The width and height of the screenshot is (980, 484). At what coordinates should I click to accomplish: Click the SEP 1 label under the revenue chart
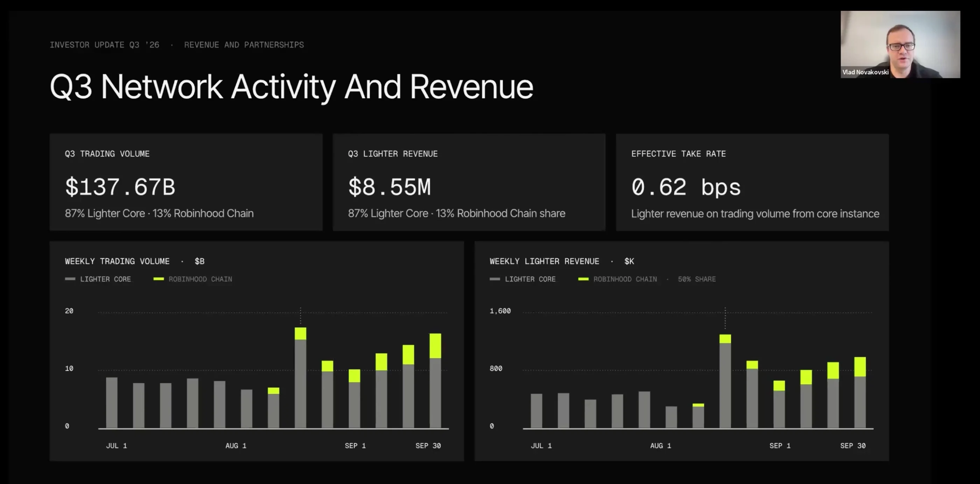(780, 445)
